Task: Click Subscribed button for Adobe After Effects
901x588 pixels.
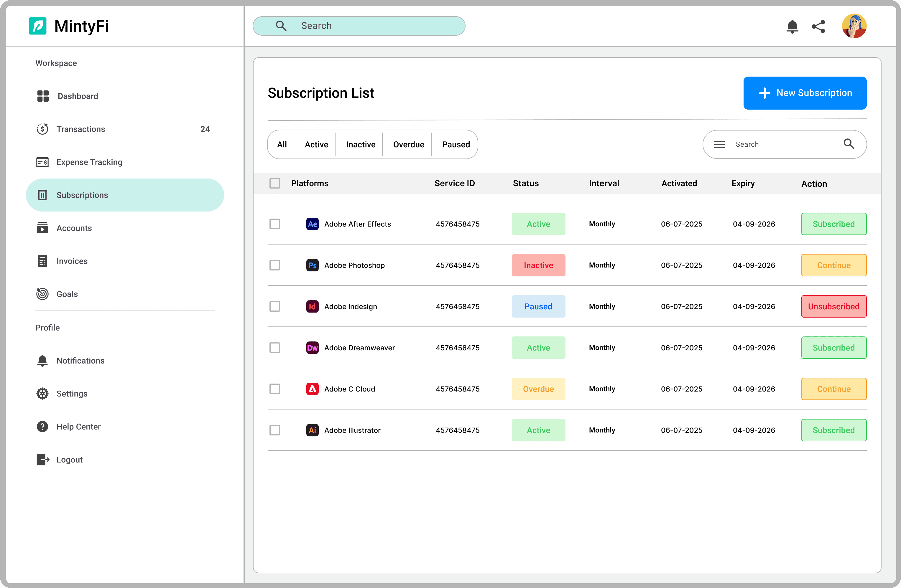Action: click(833, 224)
